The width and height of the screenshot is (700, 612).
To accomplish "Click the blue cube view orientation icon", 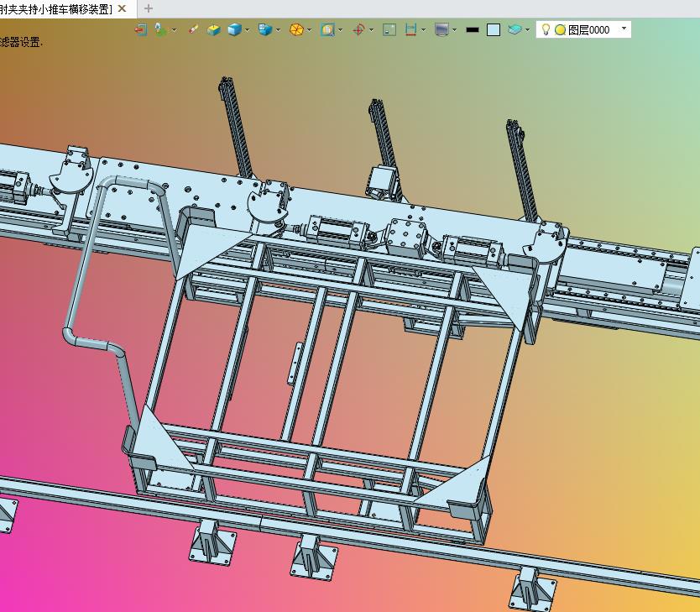I will (x=264, y=30).
